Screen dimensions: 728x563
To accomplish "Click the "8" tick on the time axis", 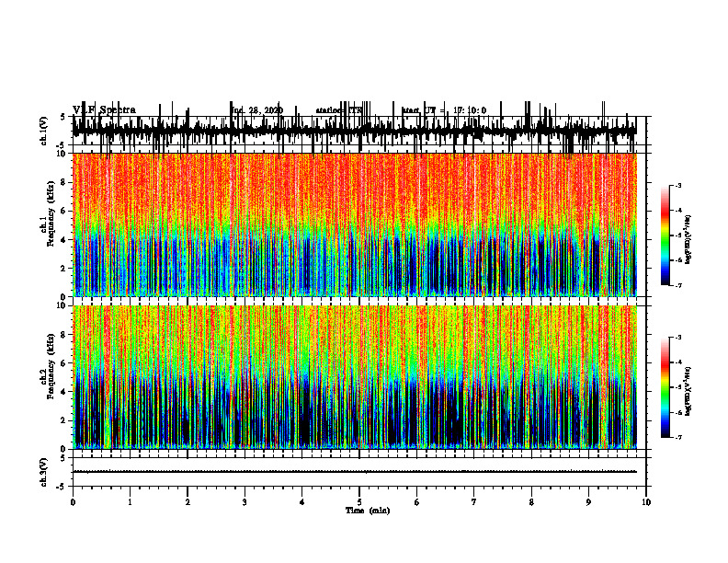I will tap(531, 502).
